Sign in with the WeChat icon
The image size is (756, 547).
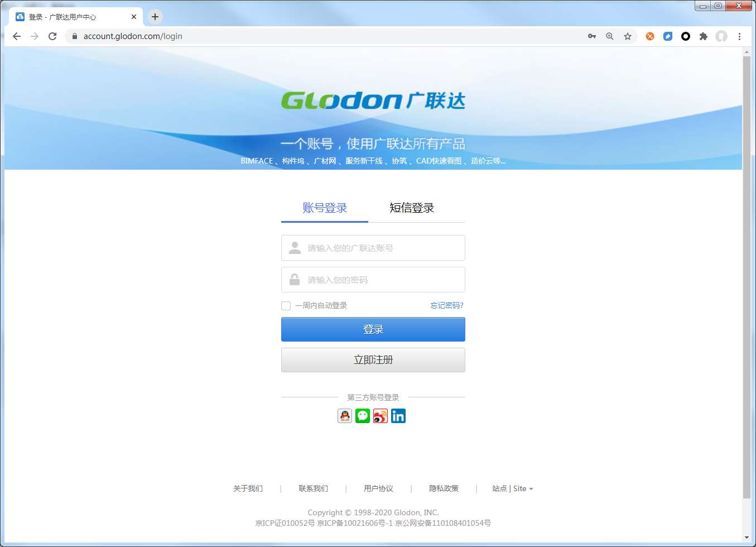point(363,416)
